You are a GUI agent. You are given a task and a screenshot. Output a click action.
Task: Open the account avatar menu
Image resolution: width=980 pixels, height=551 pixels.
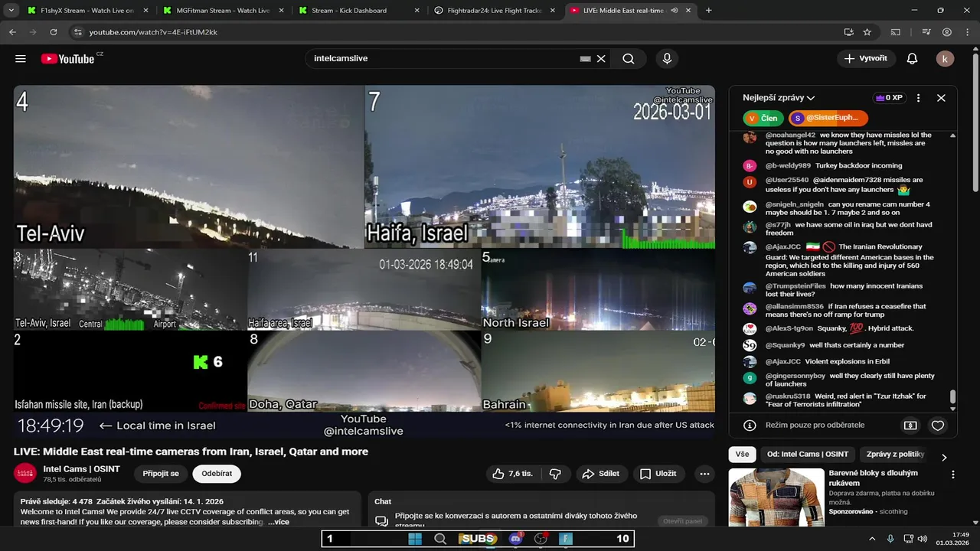[945, 59]
